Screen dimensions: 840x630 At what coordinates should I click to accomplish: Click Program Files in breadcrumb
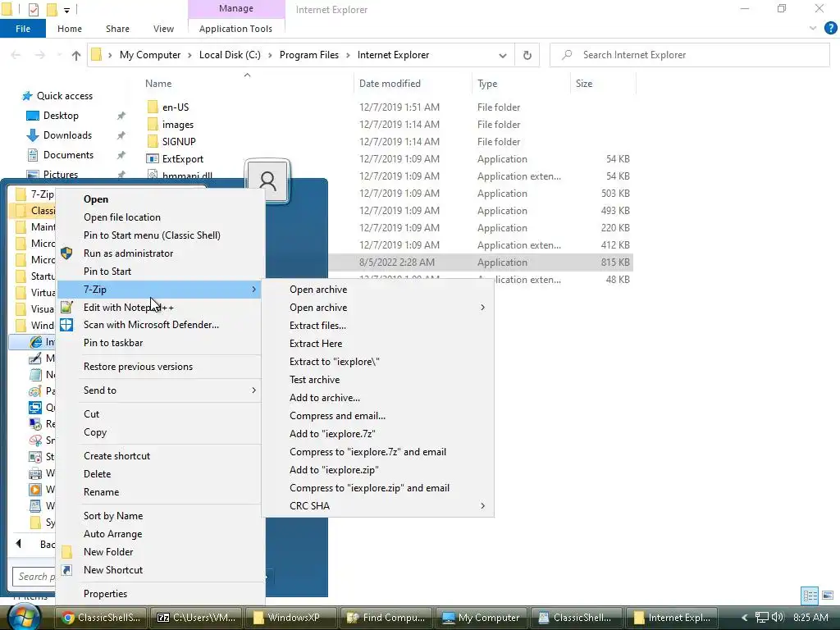(x=309, y=55)
